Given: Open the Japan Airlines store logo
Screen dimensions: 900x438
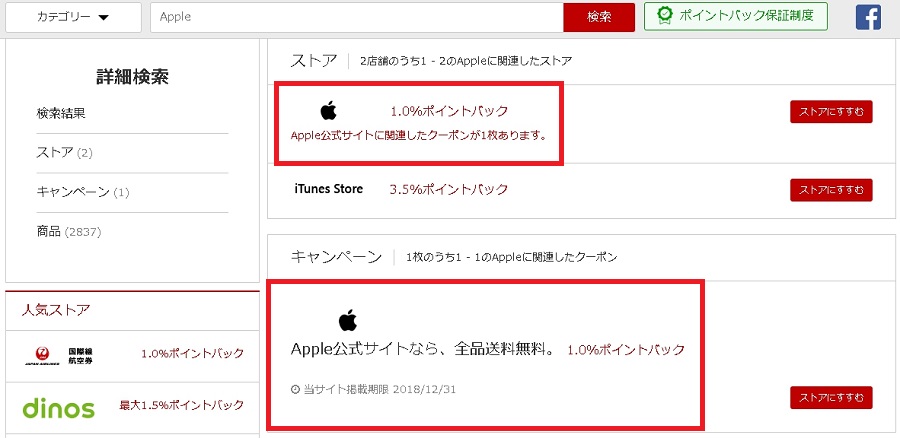Looking at the screenshot, I should coord(59,355).
